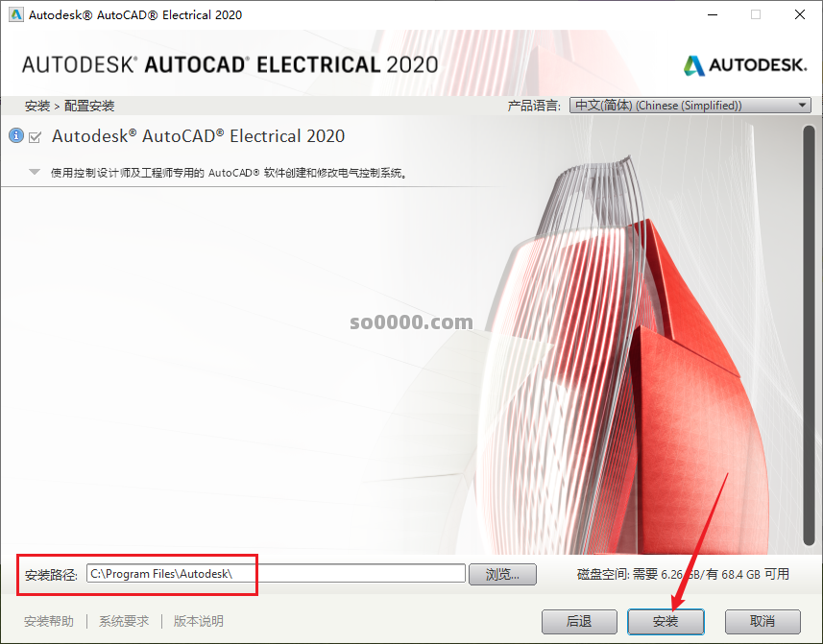This screenshot has height=644, width=823.
Task: Click the 安装 > 配置安装 breadcrumb text
Action: pyautogui.click(x=69, y=106)
